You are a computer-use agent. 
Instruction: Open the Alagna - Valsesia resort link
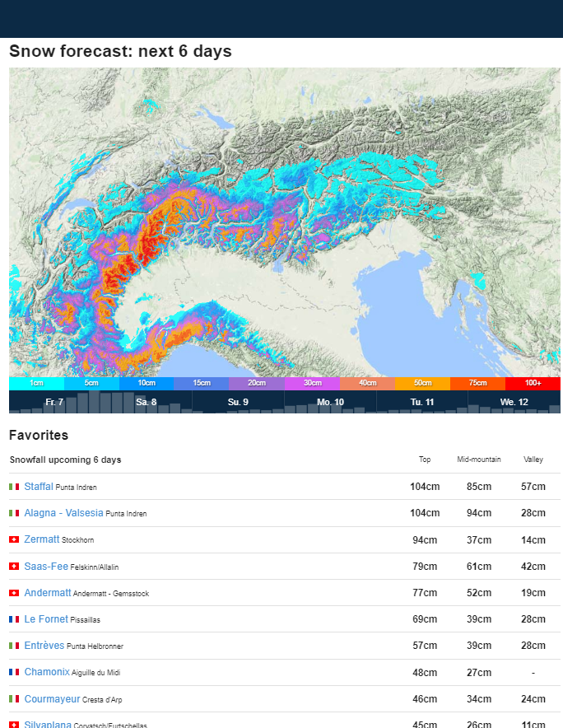[x=63, y=513]
